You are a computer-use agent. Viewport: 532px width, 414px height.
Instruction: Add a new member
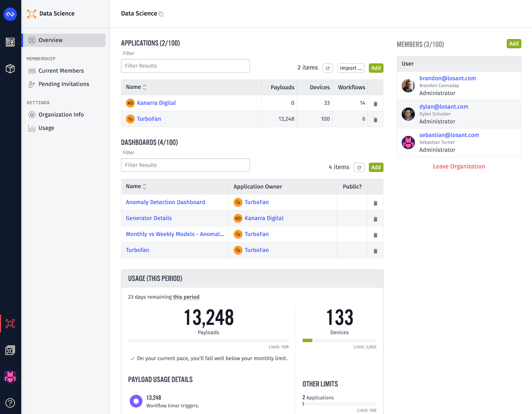pyautogui.click(x=514, y=43)
